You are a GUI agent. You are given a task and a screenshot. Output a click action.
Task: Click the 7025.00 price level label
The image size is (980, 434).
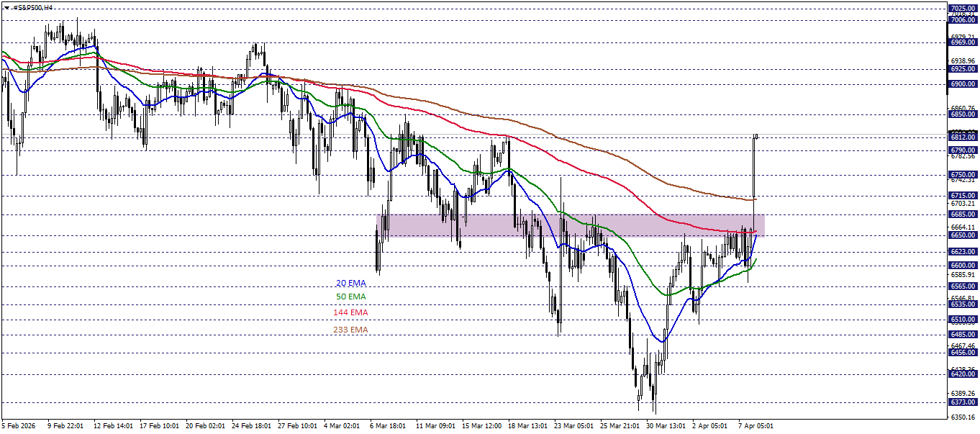pyautogui.click(x=962, y=6)
